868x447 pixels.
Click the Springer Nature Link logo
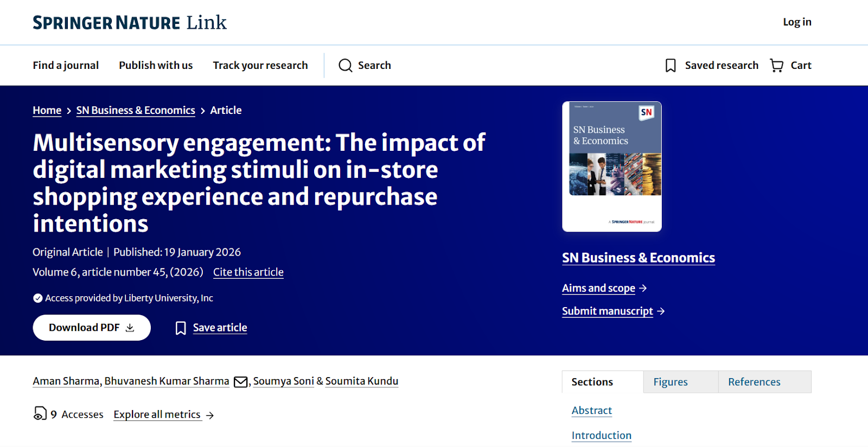130,22
